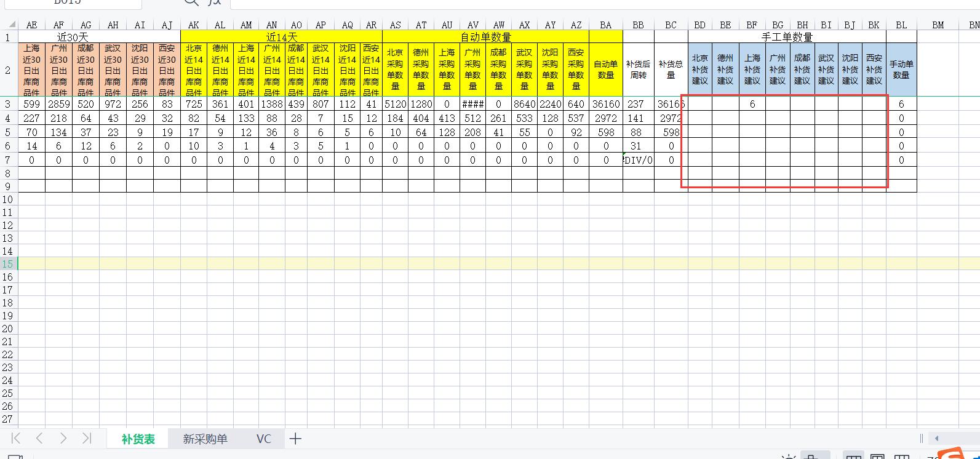Select cell with value 237 in column BB
This screenshot has width=980, height=459.
tap(639, 104)
